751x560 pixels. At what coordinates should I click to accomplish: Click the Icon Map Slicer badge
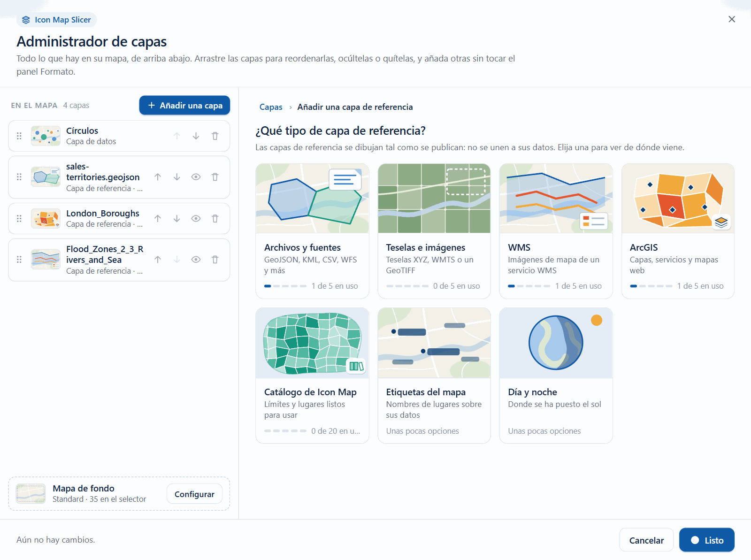tap(57, 20)
